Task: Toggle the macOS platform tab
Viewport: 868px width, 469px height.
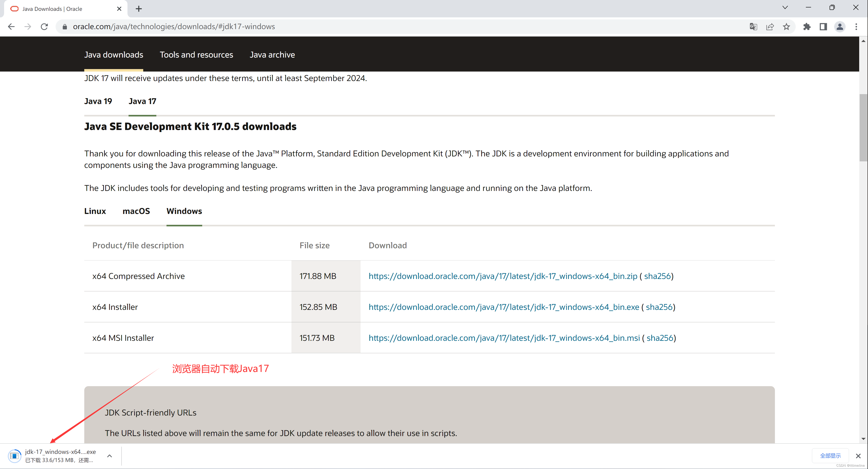Action: click(x=135, y=211)
